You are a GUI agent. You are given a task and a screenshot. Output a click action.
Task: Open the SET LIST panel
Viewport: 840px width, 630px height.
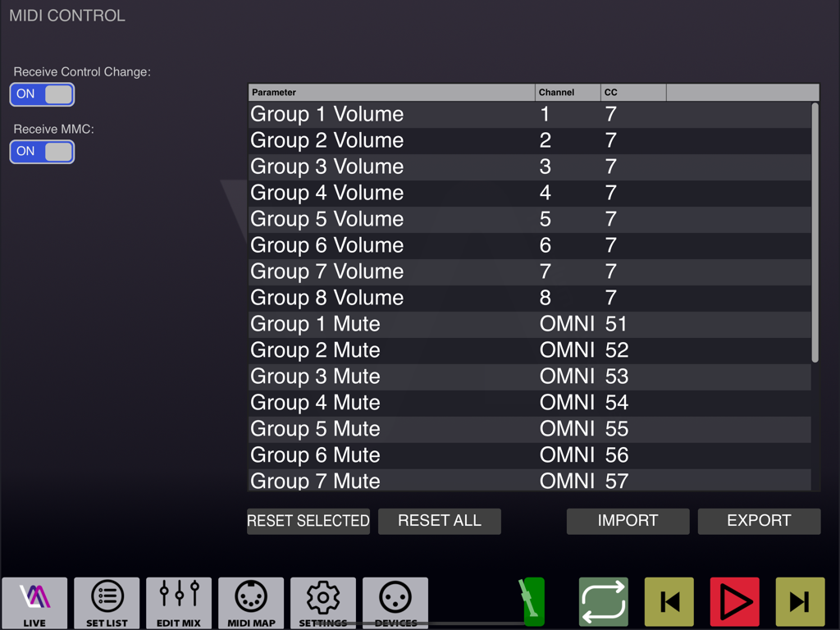107,602
